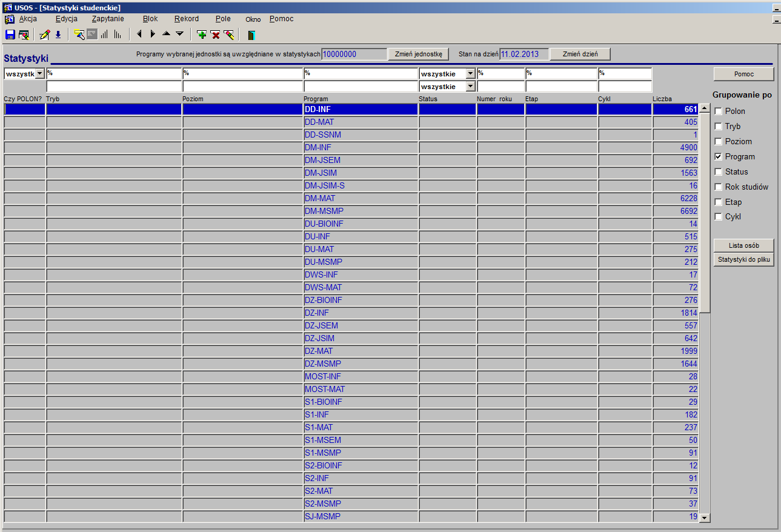Click the edit pencil-on-notepad toolbar icon
This screenshot has width=781, height=532.
(44, 35)
